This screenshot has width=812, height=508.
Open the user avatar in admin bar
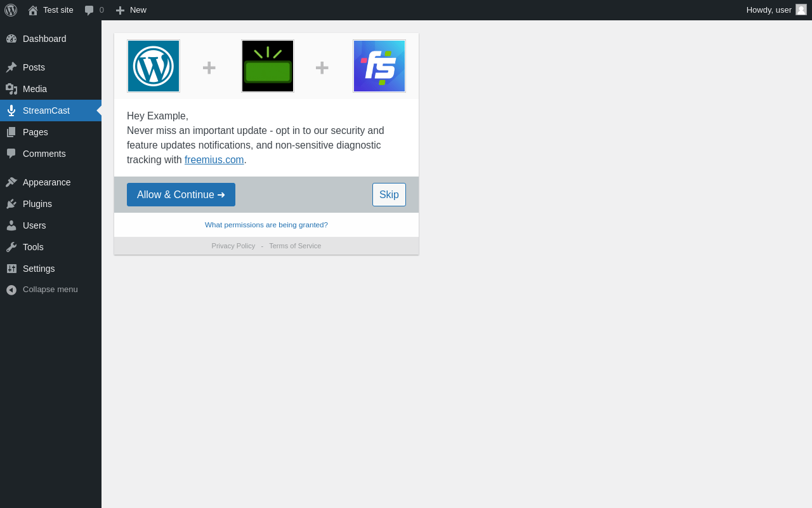click(x=801, y=10)
